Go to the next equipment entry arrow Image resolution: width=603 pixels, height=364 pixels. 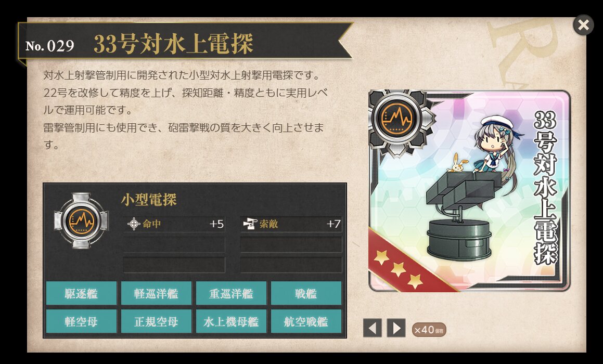(x=396, y=328)
